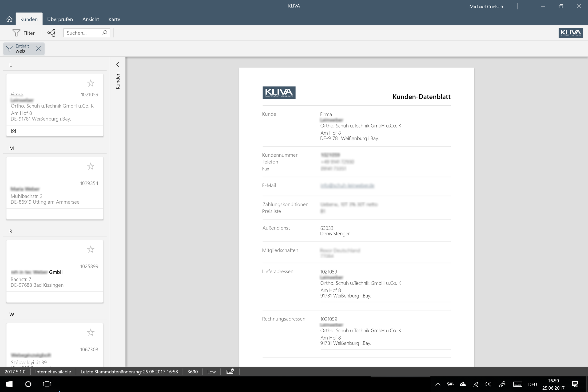Click the contact icon on card 1021059
The width and height of the screenshot is (588, 392).
pyautogui.click(x=13, y=131)
